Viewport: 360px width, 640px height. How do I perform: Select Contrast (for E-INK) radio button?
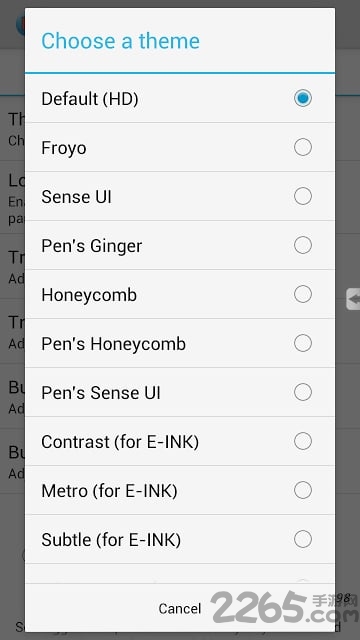pyautogui.click(x=302, y=441)
